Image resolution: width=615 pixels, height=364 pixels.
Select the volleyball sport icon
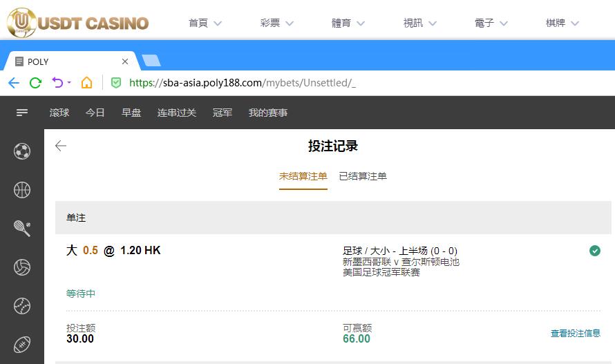pos(22,267)
